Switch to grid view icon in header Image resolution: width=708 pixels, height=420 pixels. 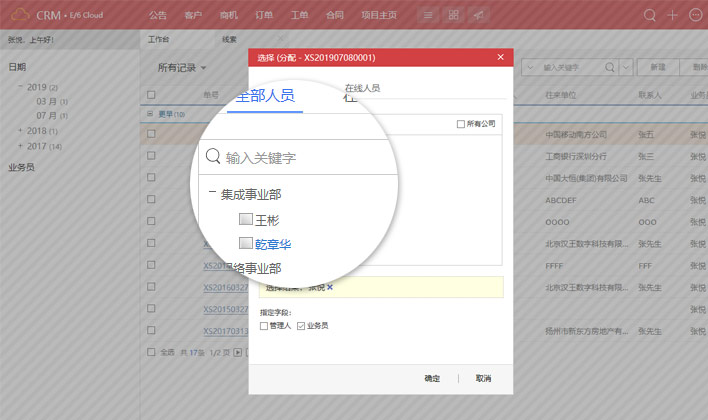[453, 15]
